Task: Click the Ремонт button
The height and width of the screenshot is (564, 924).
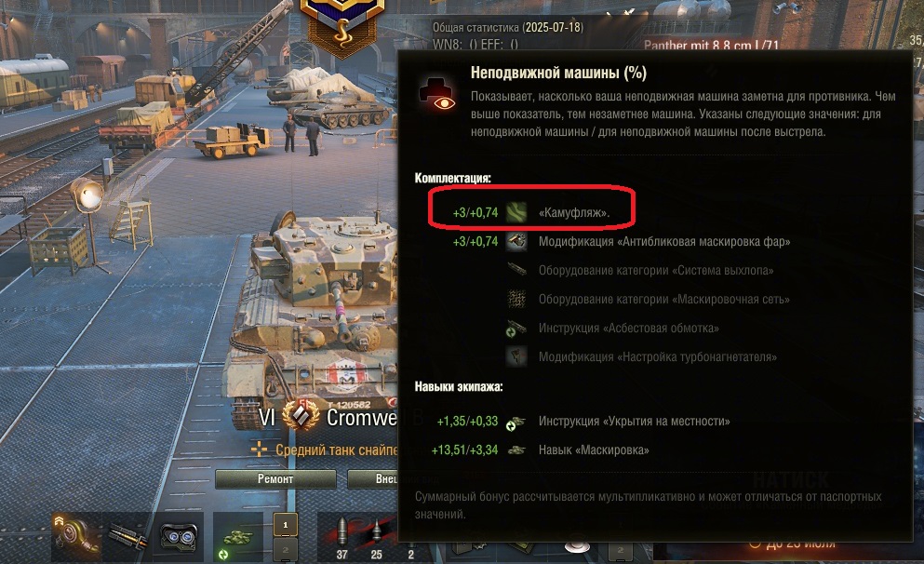Action: [275, 479]
